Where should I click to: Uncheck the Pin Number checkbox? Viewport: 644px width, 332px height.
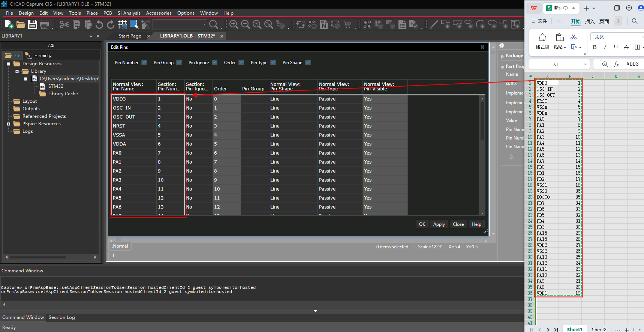click(x=144, y=63)
